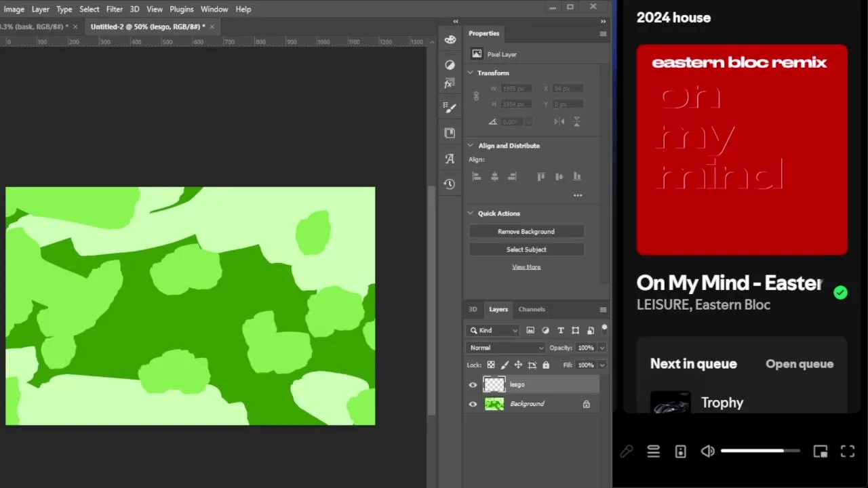868x488 pixels.
Task: Open the Kind filter dropdown
Action: pyautogui.click(x=493, y=330)
